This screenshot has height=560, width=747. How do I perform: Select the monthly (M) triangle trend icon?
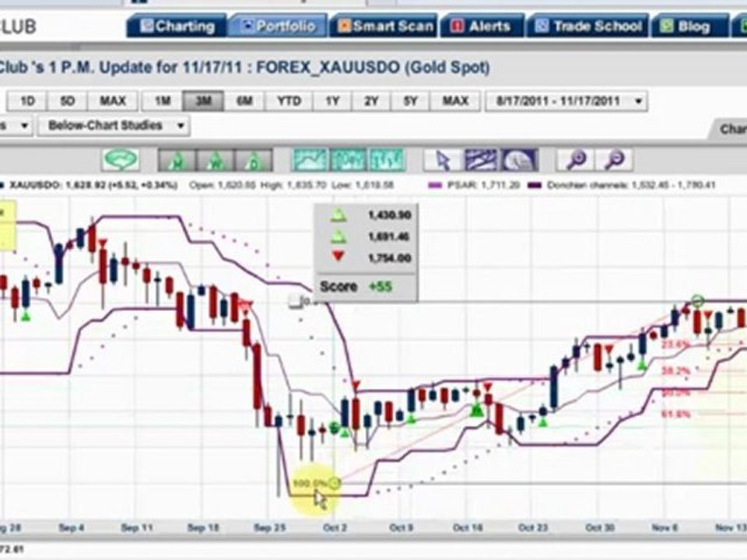pos(177,160)
